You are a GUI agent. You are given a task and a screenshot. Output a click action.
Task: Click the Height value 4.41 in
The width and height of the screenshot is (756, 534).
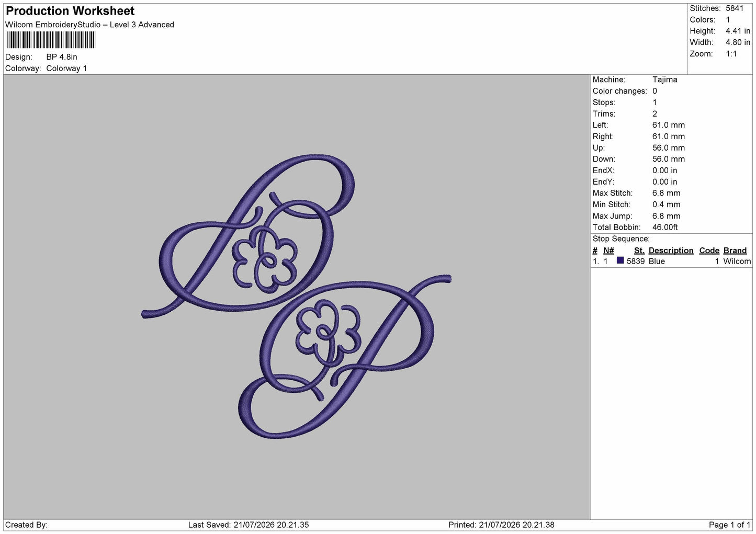point(738,31)
